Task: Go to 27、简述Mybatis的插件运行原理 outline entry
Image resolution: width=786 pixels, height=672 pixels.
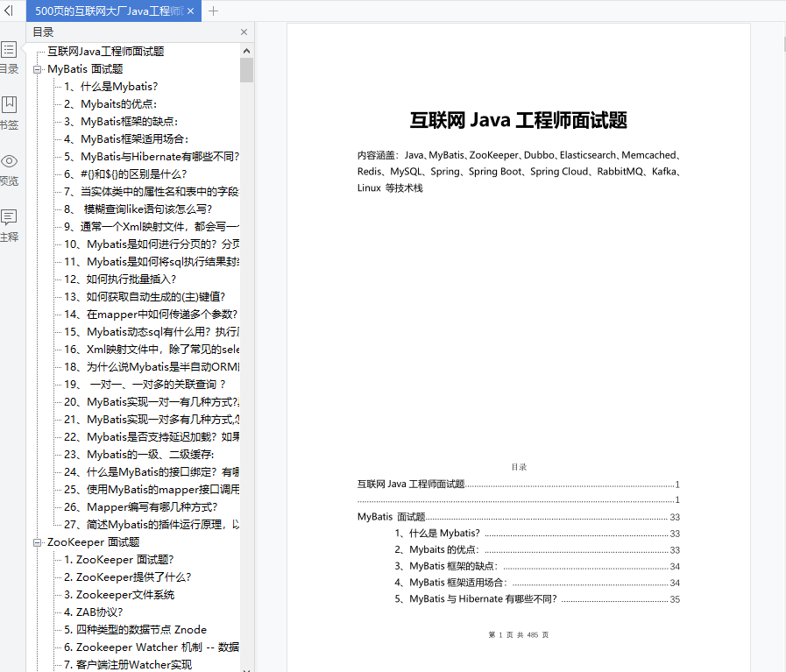Action: pos(152,525)
